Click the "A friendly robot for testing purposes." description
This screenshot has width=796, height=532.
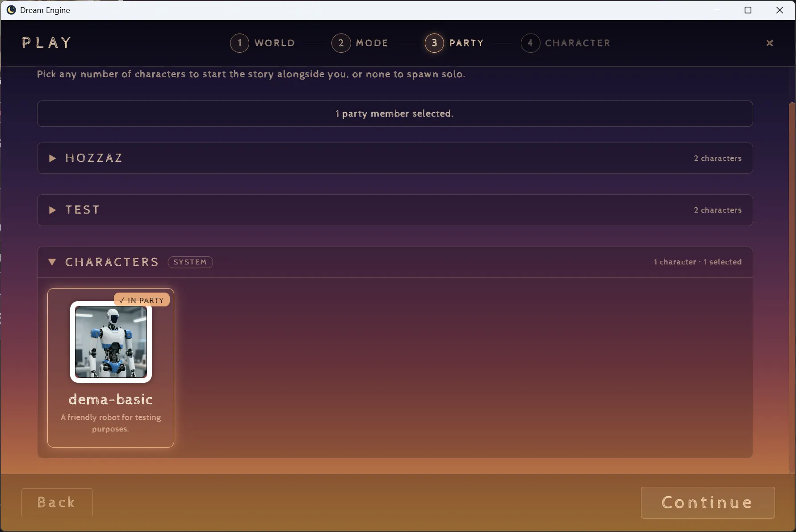(111, 423)
